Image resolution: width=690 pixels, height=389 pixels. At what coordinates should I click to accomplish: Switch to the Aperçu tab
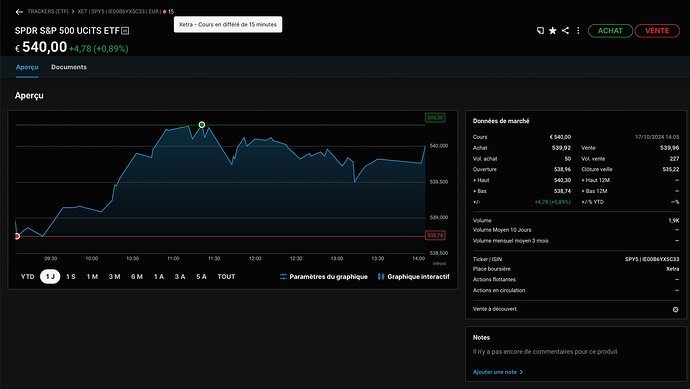(27, 67)
